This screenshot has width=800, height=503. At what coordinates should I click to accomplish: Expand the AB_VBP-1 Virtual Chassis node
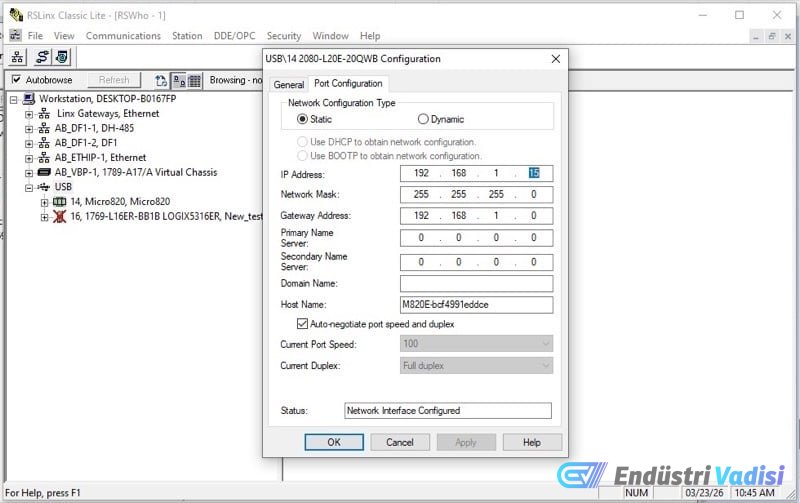click(29, 173)
